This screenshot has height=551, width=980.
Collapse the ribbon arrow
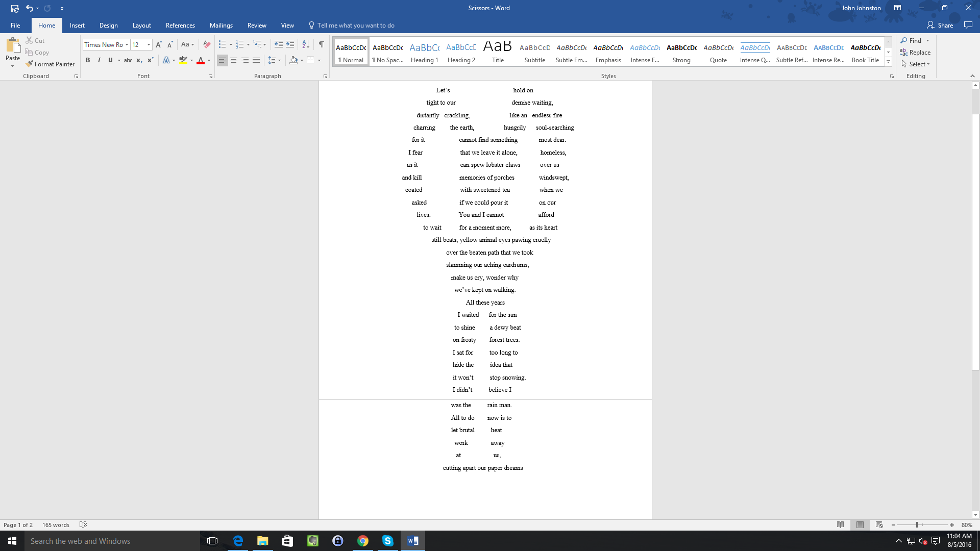[x=972, y=76]
